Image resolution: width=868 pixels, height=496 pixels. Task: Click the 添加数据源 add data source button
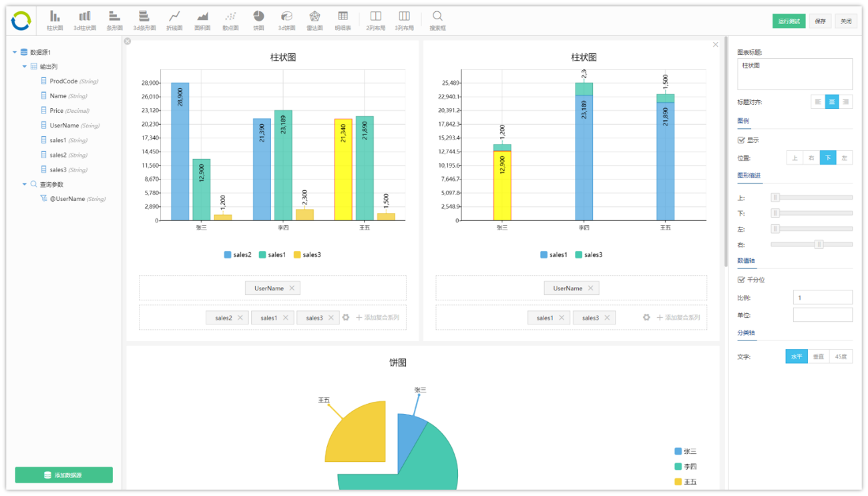click(x=64, y=475)
